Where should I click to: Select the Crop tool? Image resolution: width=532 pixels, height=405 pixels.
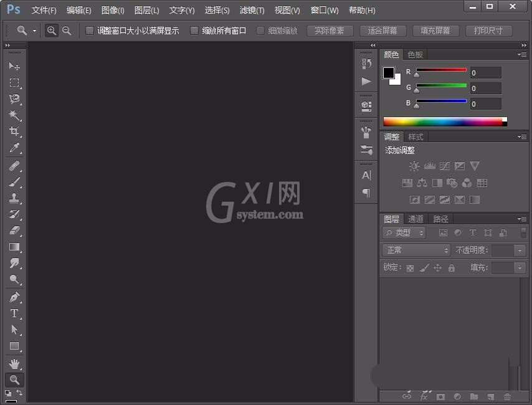14,131
